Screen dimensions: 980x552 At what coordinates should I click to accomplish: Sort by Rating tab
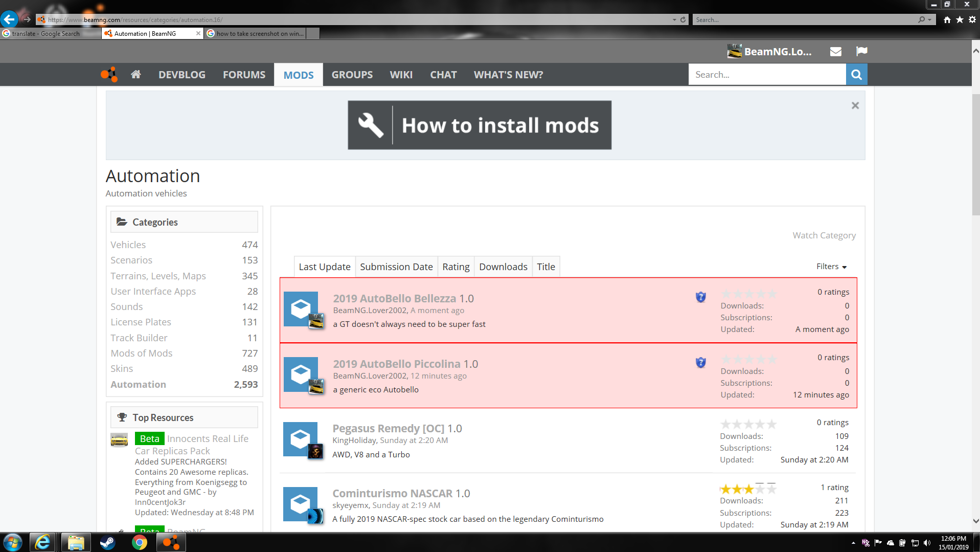click(456, 267)
